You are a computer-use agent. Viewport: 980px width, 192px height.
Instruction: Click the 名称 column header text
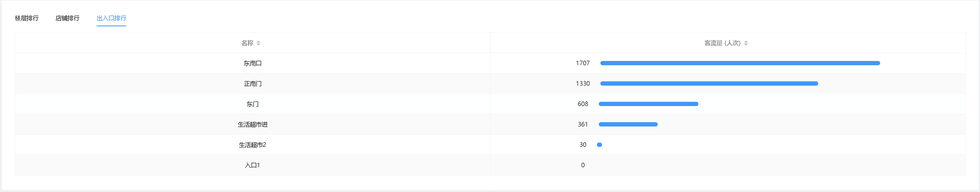coord(247,43)
